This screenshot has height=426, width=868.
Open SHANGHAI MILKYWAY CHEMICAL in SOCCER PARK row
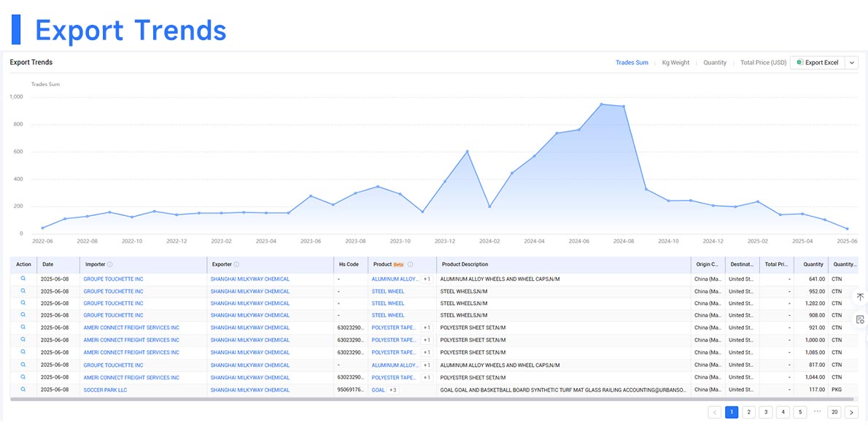(249, 390)
